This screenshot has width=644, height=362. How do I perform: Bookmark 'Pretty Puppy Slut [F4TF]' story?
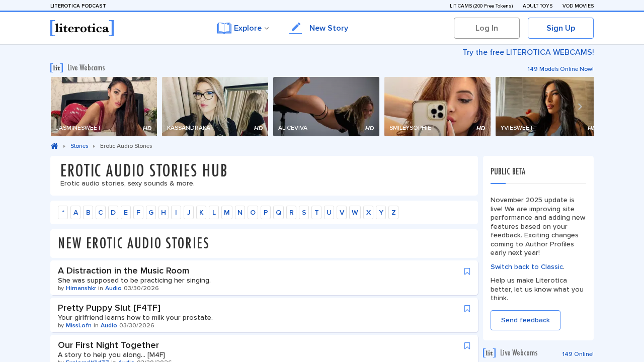467,309
